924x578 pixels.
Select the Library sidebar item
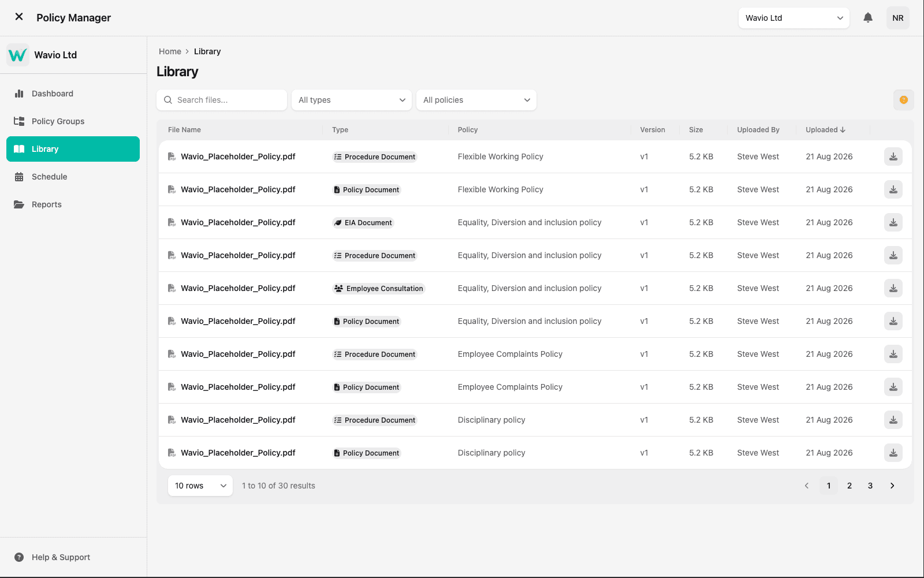point(73,149)
